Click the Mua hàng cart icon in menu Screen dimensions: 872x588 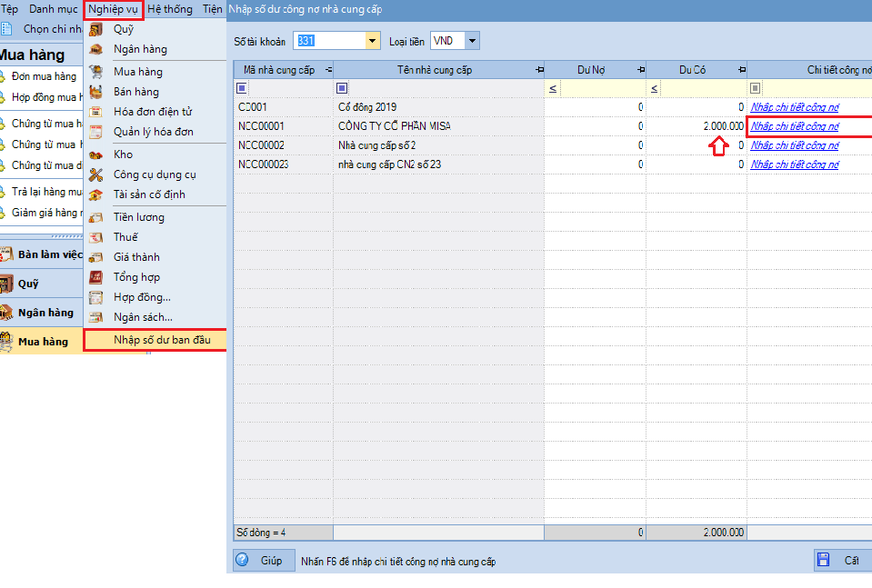click(95, 72)
